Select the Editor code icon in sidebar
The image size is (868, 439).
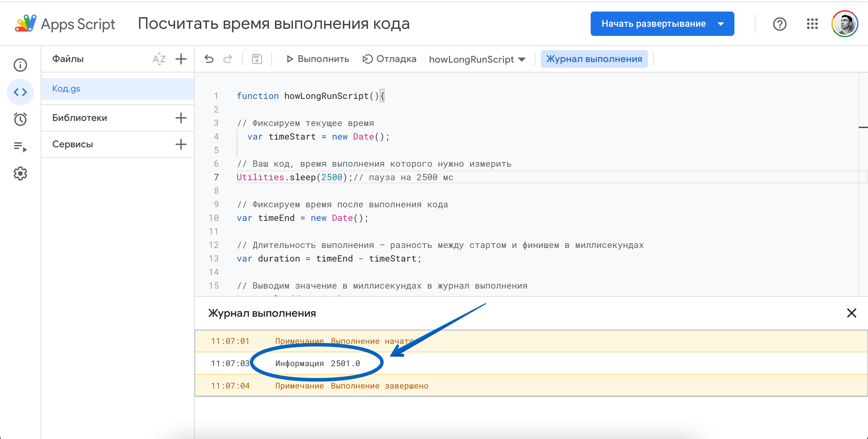(x=20, y=92)
